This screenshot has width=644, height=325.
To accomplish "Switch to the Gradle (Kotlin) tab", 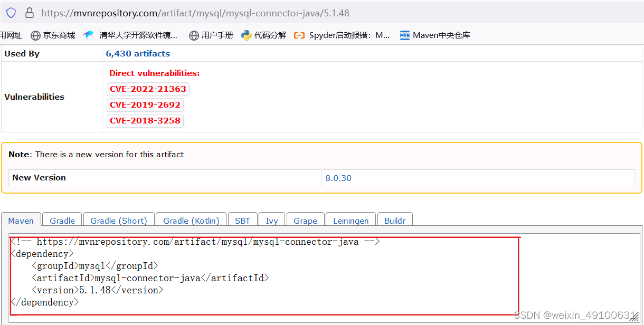I will pyautogui.click(x=191, y=221).
